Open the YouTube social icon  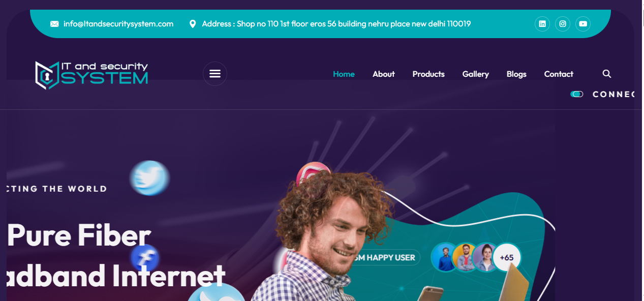(583, 24)
